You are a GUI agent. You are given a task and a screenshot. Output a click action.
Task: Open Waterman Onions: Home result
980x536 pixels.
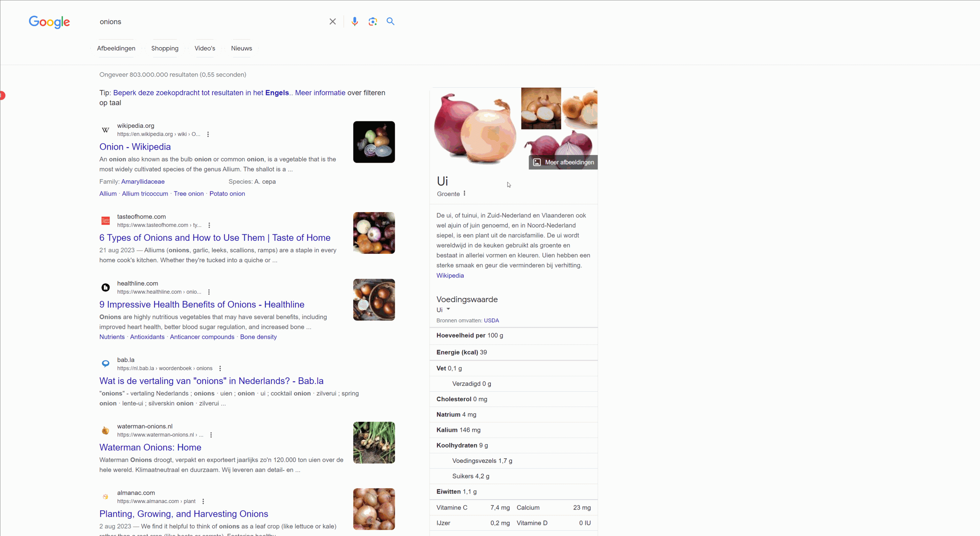[150, 447]
